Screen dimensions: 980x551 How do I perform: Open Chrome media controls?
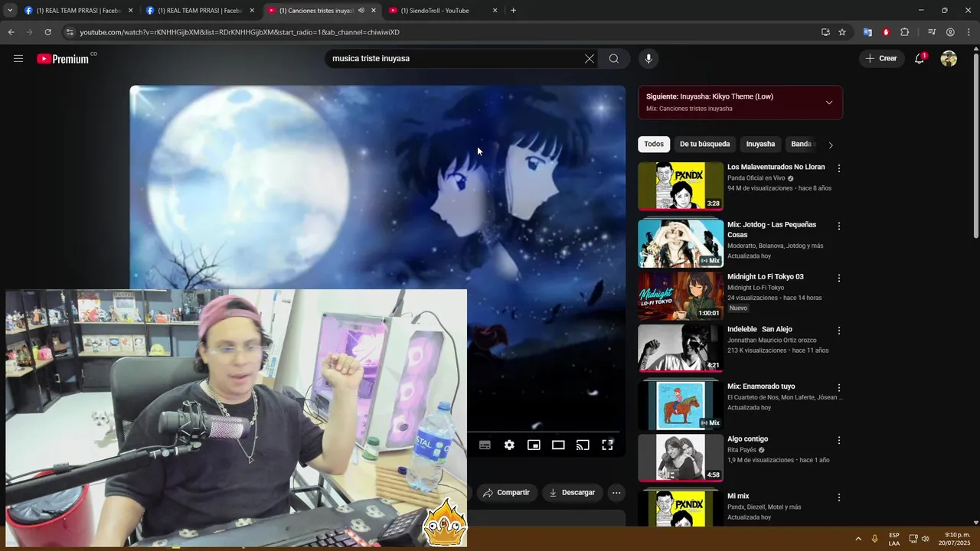point(932,32)
